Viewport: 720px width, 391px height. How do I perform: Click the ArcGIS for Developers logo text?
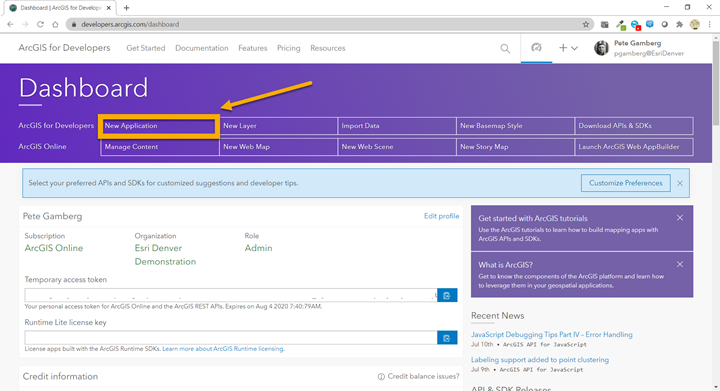tap(64, 48)
